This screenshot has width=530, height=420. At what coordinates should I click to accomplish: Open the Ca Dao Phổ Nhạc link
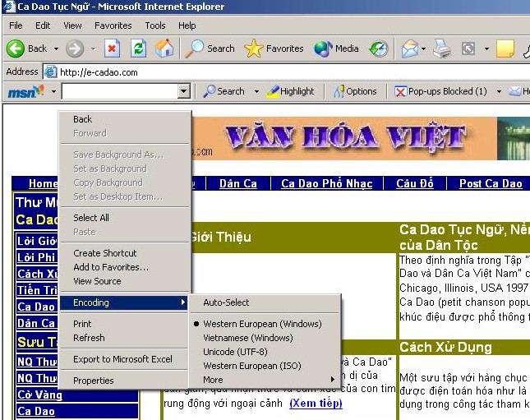tap(326, 183)
